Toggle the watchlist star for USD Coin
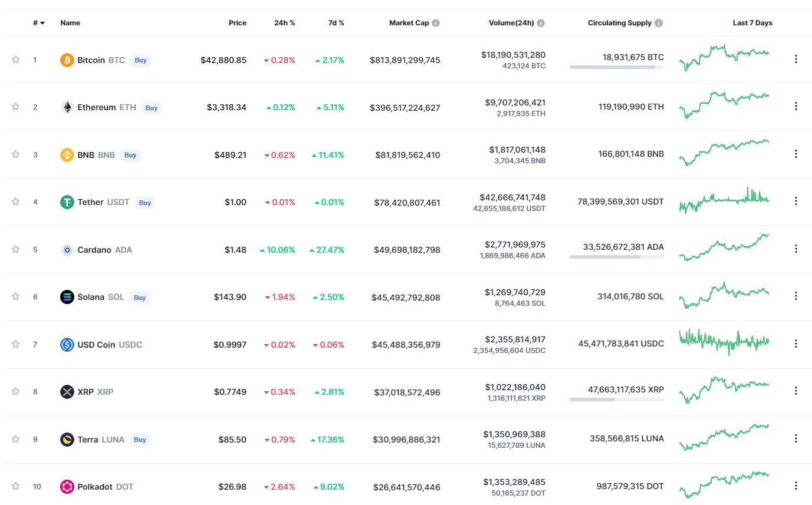This screenshot has height=505, width=812. [16, 344]
